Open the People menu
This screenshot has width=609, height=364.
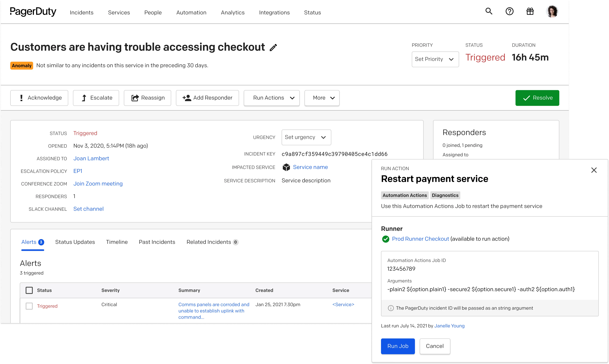[x=153, y=12]
